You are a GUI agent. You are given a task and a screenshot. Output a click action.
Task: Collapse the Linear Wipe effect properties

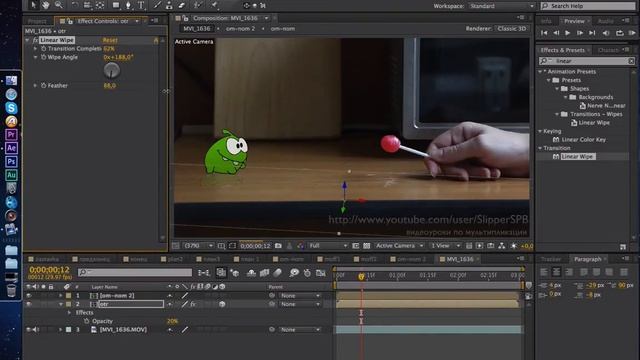[28, 40]
